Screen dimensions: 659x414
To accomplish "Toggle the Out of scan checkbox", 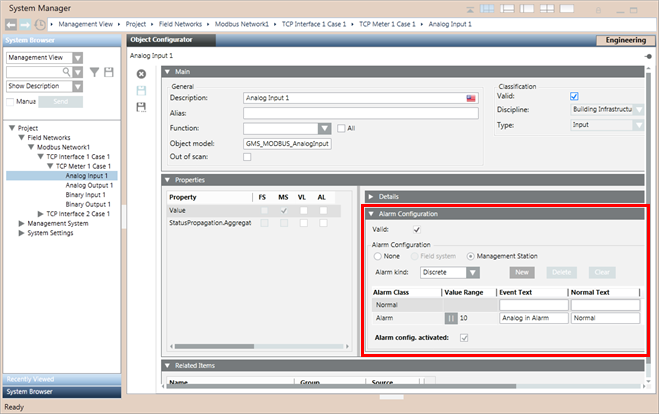I will tap(247, 158).
